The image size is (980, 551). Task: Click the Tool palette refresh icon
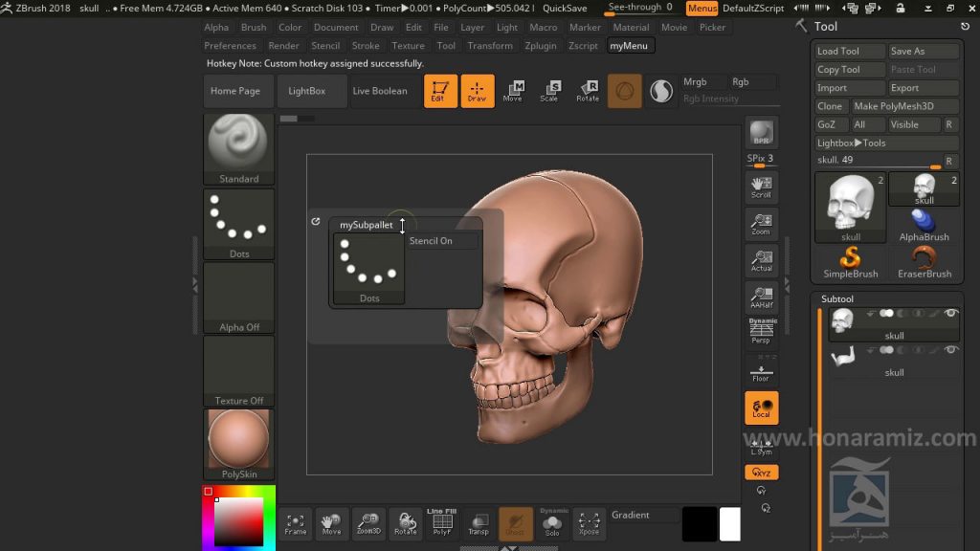pos(965,26)
